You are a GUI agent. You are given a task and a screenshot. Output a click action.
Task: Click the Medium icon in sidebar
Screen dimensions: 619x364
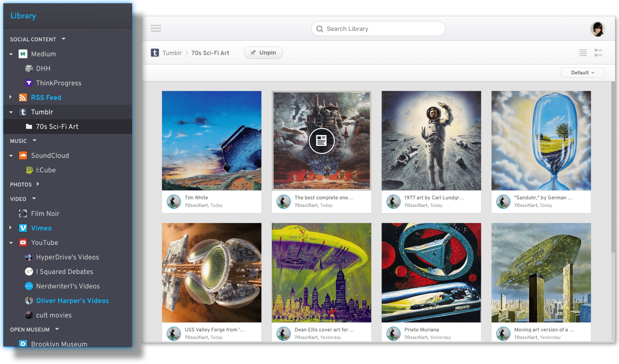23,54
